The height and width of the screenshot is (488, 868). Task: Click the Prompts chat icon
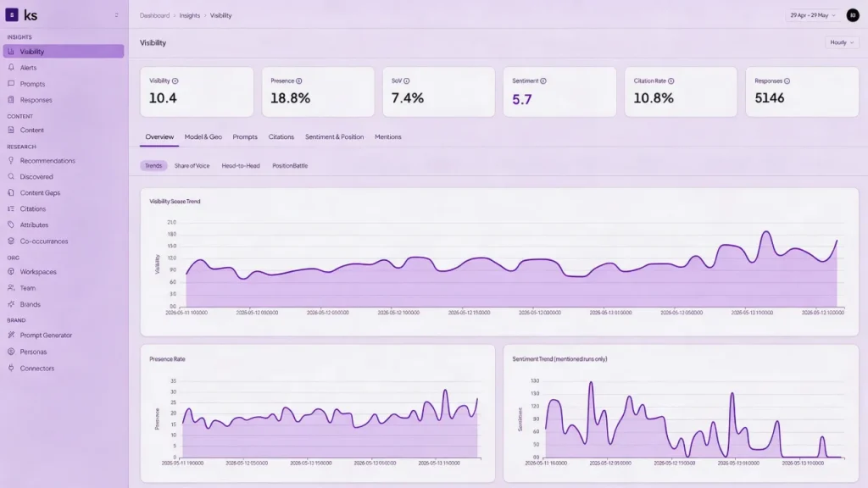[11, 84]
